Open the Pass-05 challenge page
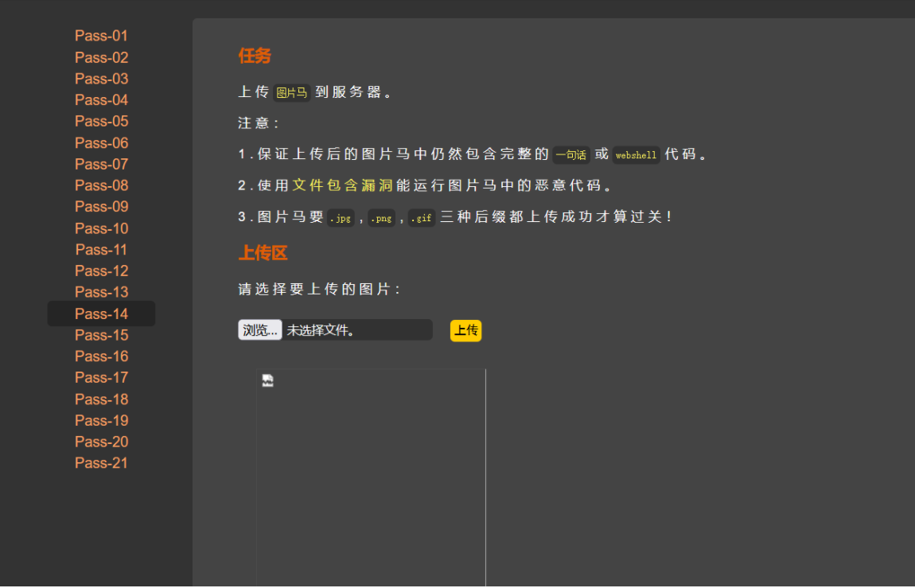915x588 pixels. click(101, 121)
